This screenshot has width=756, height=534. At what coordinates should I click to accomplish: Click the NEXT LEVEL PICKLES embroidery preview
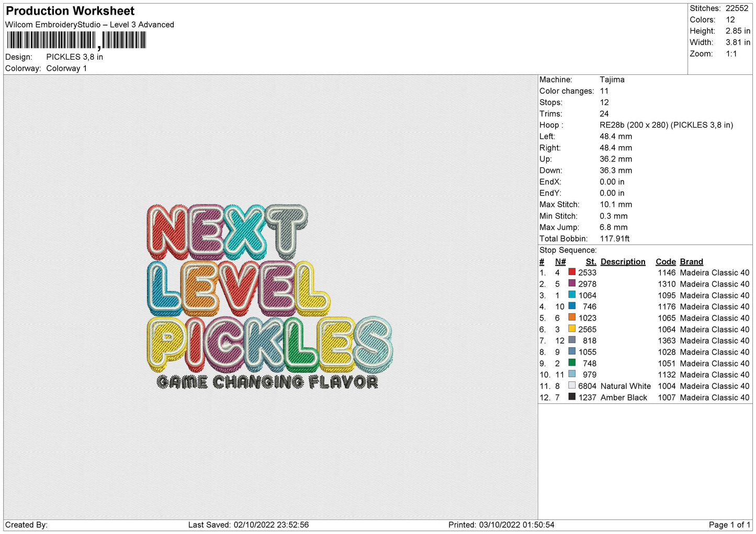pyautogui.click(x=270, y=296)
